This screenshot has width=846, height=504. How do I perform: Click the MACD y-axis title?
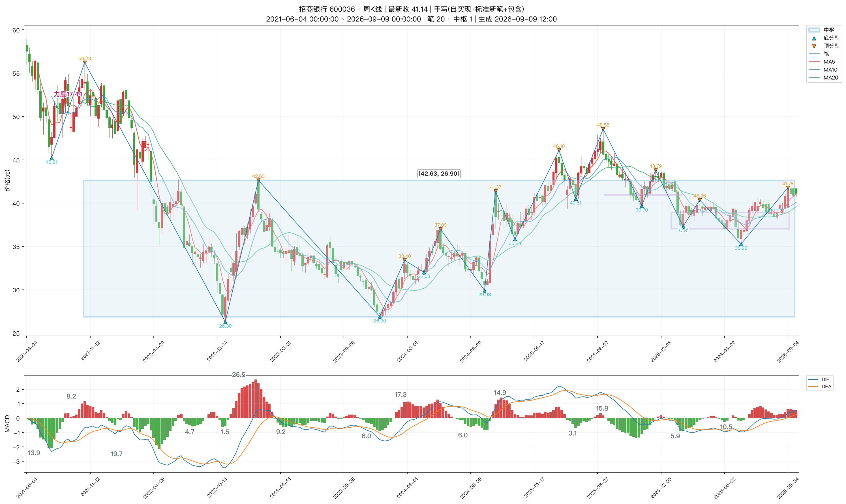(x=7, y=424)
